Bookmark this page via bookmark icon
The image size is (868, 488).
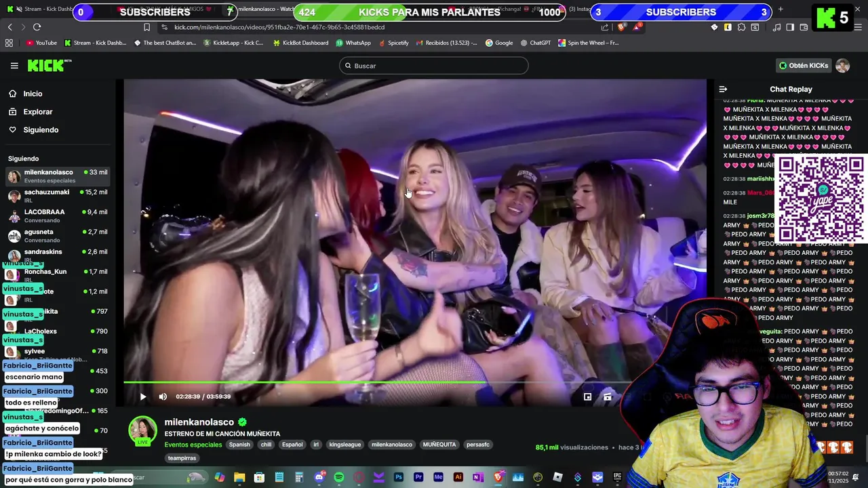(x=146, y=27)
